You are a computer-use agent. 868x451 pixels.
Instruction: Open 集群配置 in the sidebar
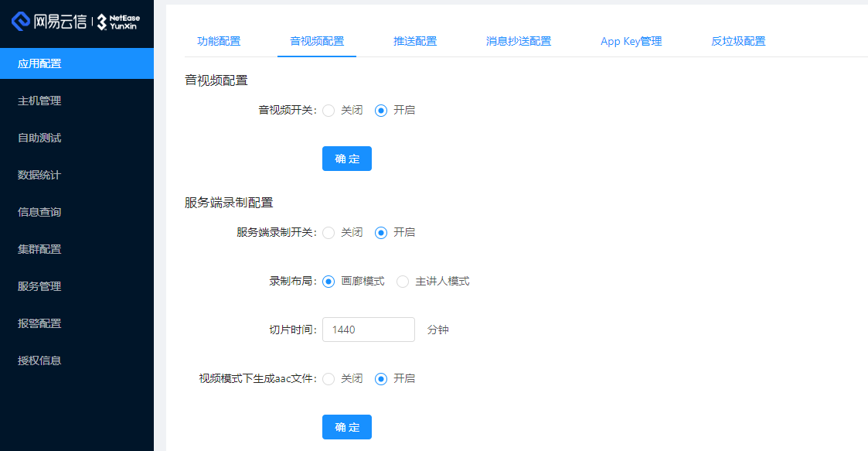coord(40,249)
